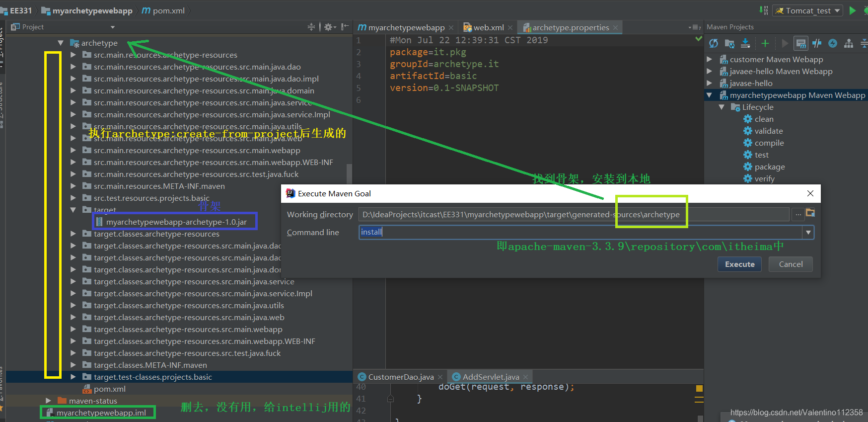Collapse all in Maven Projects toolbar
This screenshot has width=868, height=422.
tap(865, 44)
